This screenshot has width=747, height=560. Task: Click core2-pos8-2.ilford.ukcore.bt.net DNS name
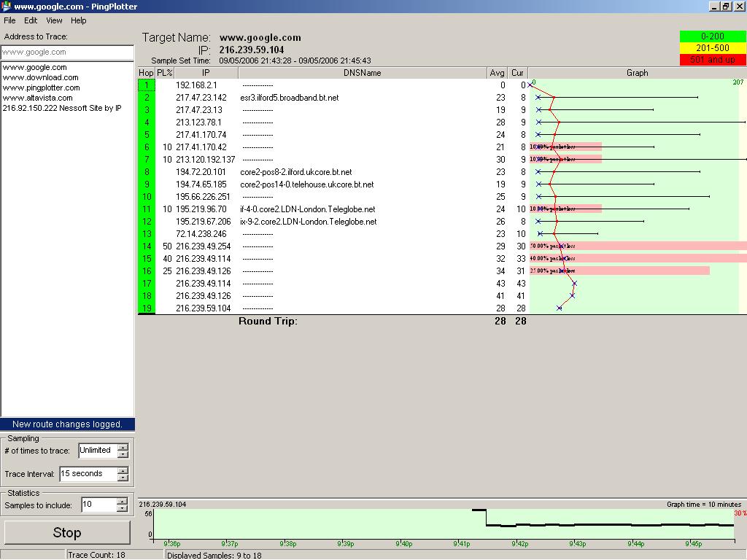(x=296, y=172)
